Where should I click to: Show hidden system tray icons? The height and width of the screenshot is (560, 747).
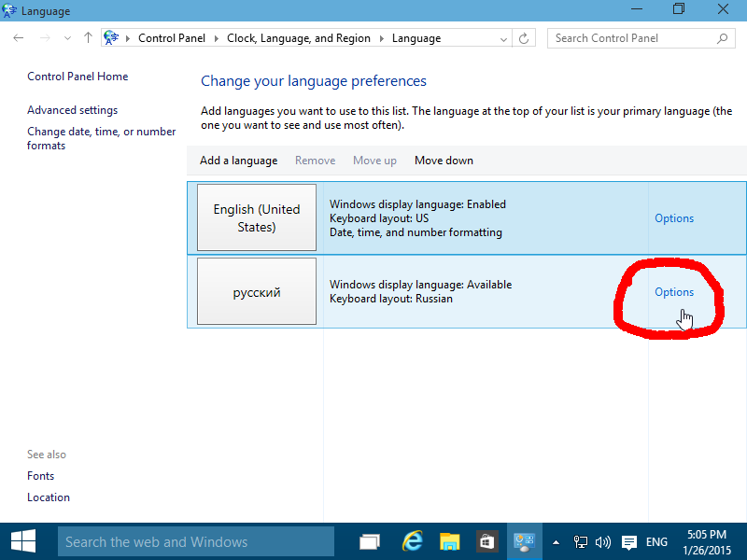tap(556, 542)
